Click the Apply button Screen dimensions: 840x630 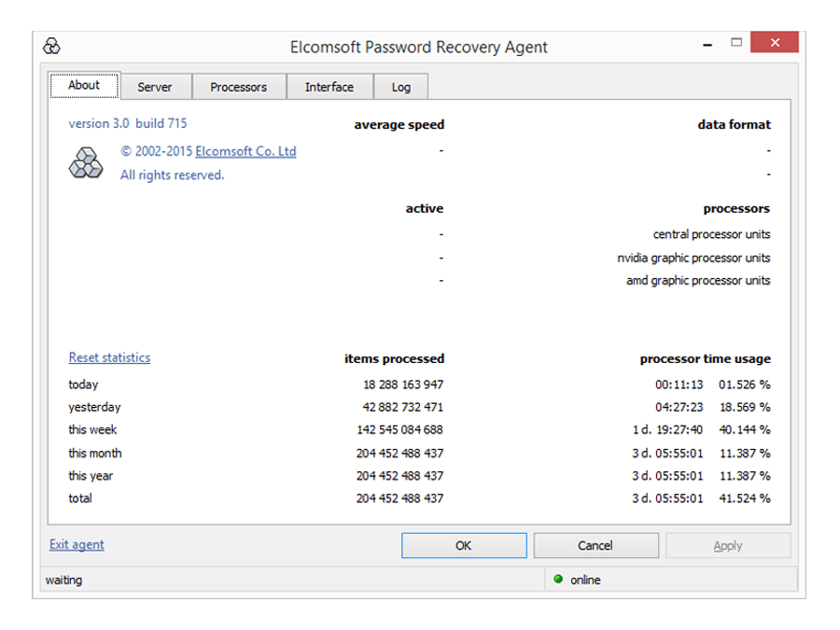pyautogui.click(x=728, y=545)
